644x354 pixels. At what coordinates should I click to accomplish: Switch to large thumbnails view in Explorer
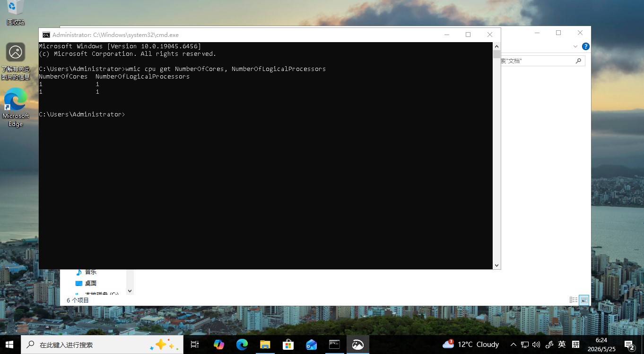point(584,300)
